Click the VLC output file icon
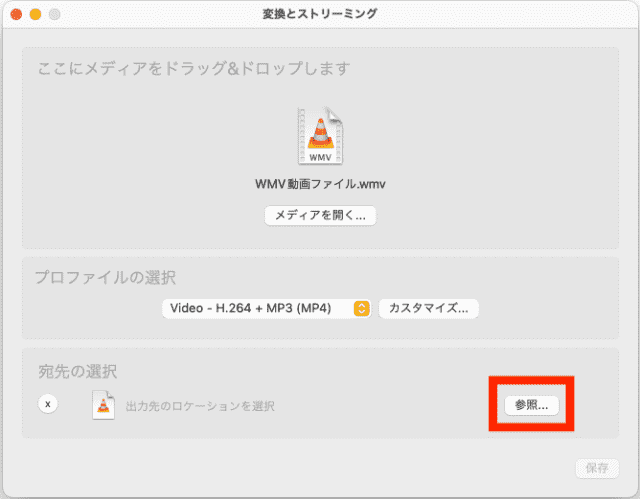This screenshot has width=640, height=499. (103, 405)
